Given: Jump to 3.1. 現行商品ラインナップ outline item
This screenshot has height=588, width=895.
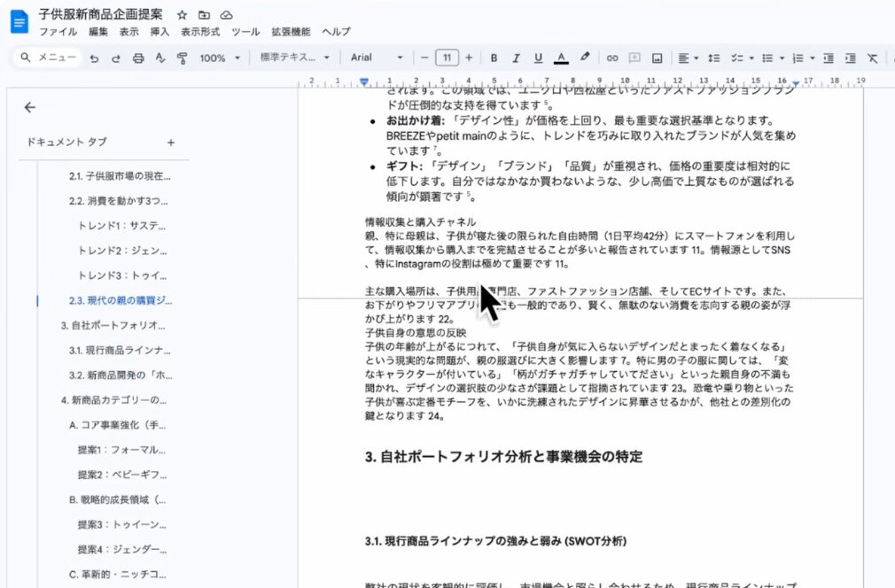Looking at the screenshot, I should [120, 350].
